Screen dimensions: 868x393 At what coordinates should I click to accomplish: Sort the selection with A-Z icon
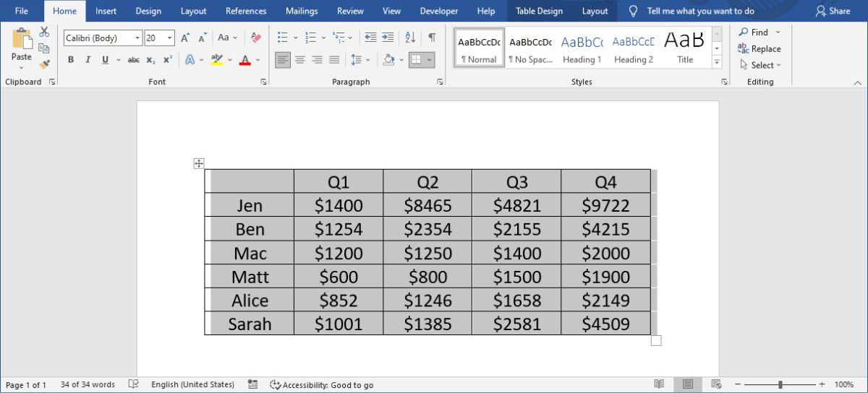[x=410, y=38]
